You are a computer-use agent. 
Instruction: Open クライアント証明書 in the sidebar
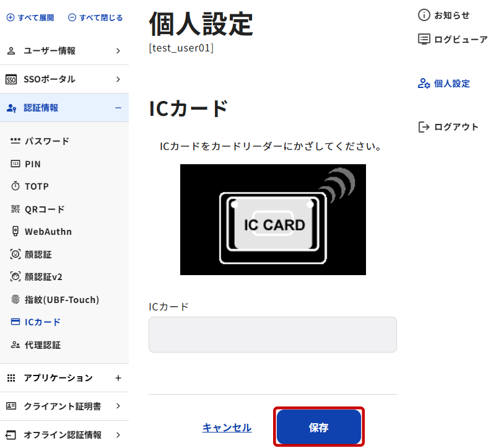[64, 406]
